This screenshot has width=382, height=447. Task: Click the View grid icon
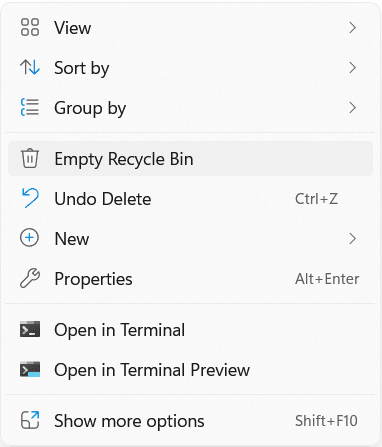(30, 27)
